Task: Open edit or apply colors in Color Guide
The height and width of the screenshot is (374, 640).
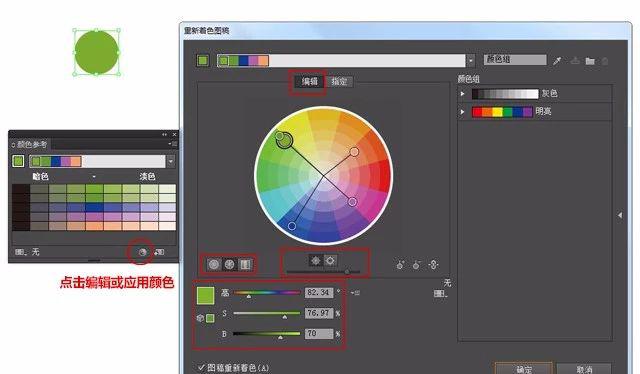Action: [x=142, y=252]
